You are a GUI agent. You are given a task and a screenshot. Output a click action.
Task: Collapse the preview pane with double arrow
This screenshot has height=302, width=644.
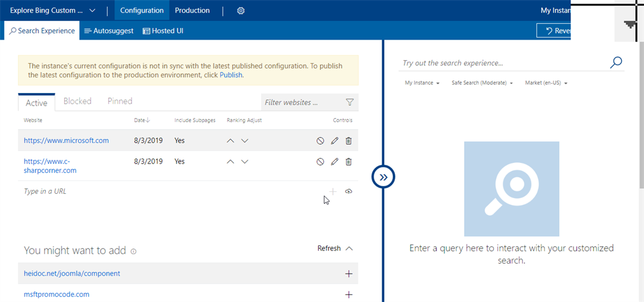coord(383,177)
